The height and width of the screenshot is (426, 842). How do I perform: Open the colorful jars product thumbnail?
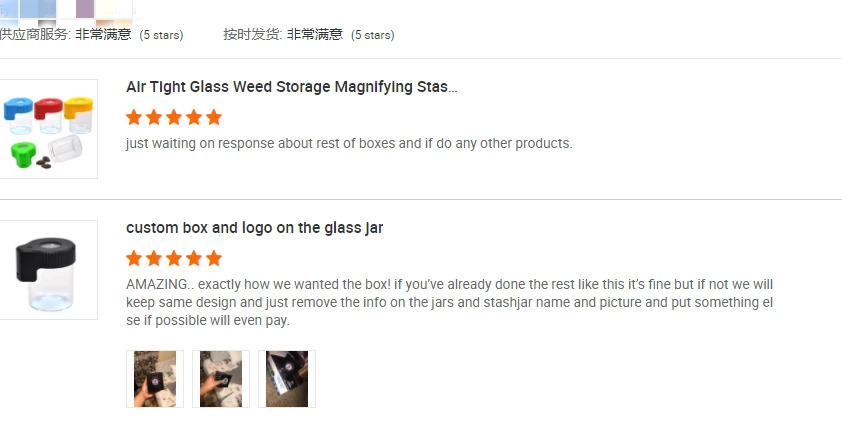46,128
